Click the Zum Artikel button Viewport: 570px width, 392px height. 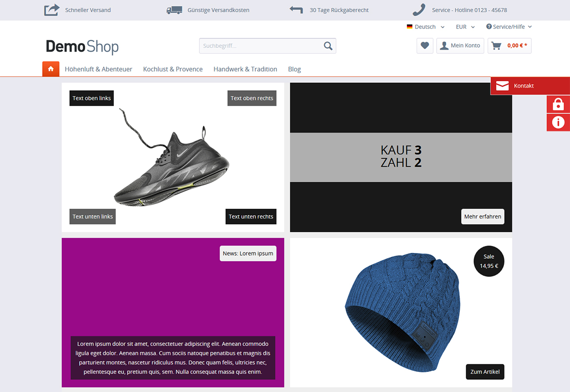(x=485, y=371)
